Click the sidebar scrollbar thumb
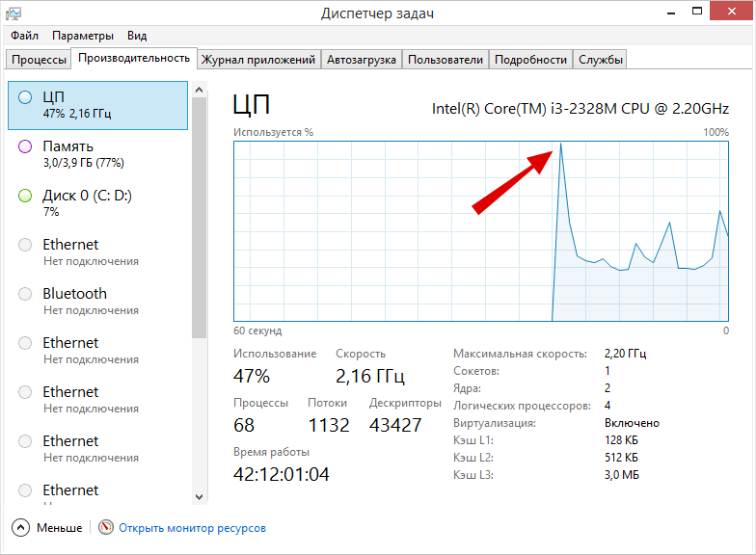756x555 pixels. pos(199,218)
